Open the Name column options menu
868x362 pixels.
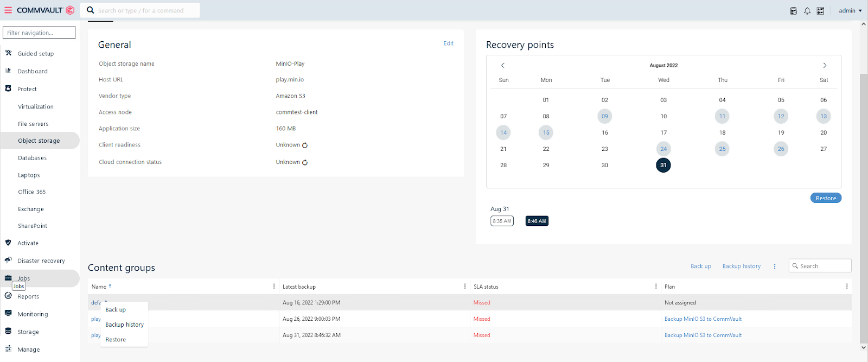click(x=274, y=287)
